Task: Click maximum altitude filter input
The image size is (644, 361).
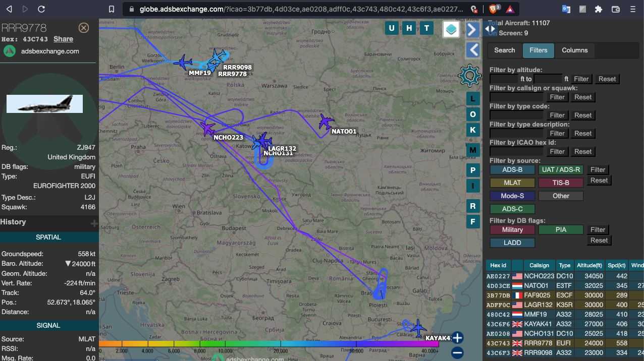Action: tap(548, 79)
